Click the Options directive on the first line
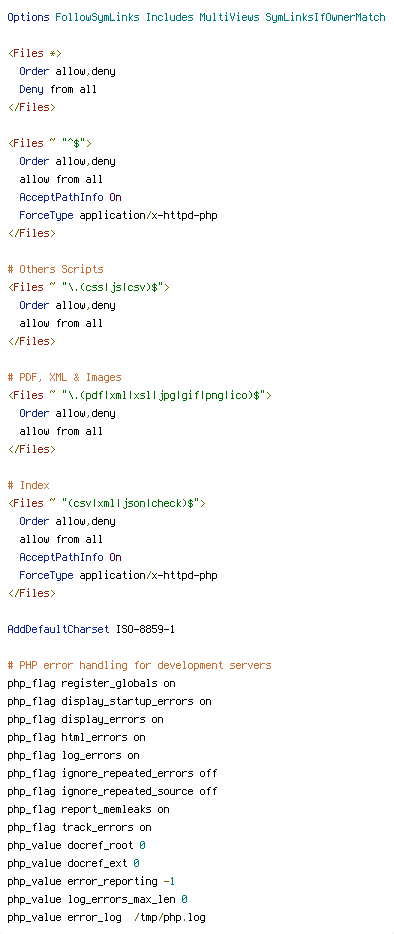The height and width of the screenshot is (934, 394). (x=28, y=17)
